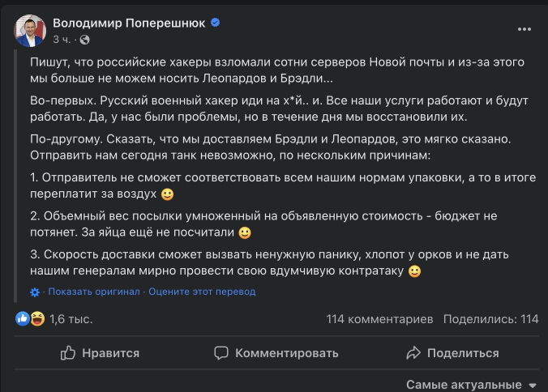
Task: Click the comment speech bubble icon
Action: pyautogui.click(x=220, y=353)
